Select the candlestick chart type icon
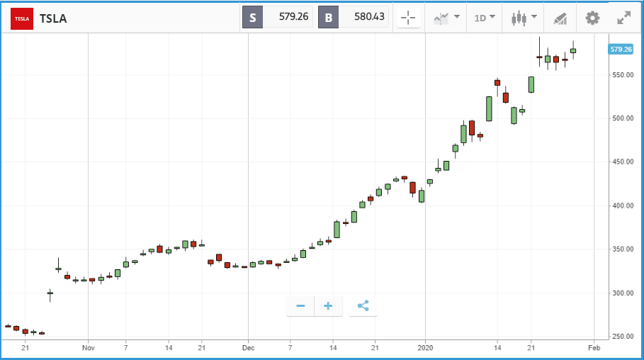 point(519,18)
